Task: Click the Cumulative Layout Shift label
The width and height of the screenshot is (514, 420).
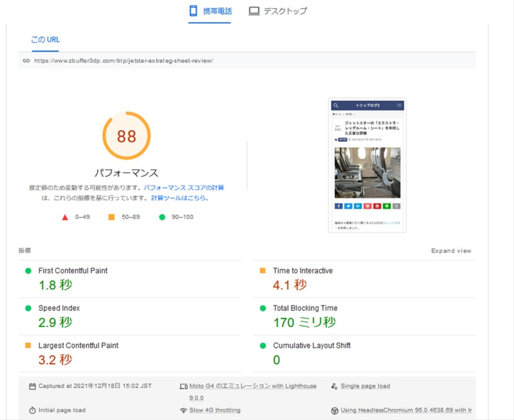Action: coord(312,345)
